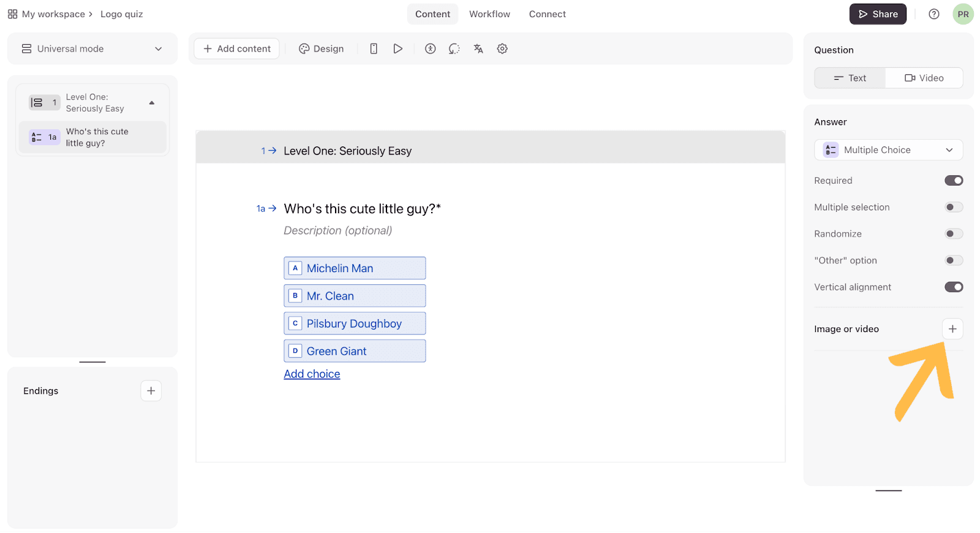
Task: Select the Video question tab
Action: pos(924,78)
